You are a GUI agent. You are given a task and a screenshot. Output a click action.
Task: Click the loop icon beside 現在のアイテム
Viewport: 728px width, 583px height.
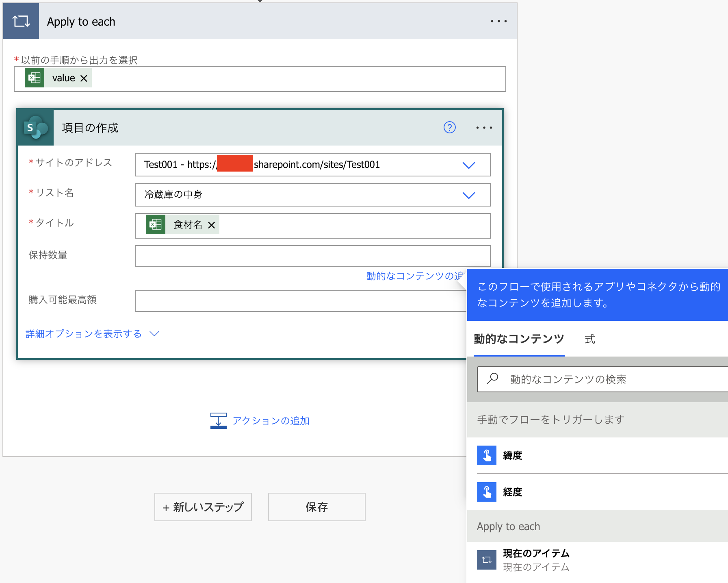click(487, 560)
